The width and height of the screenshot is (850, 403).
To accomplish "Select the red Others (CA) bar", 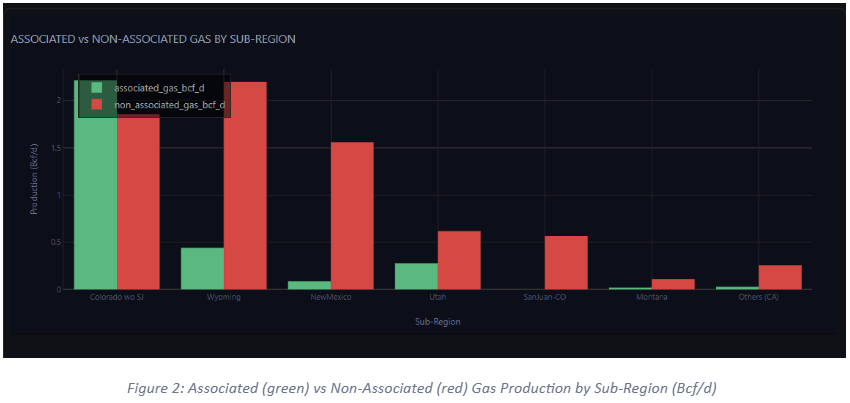I will tap(780, 277).
